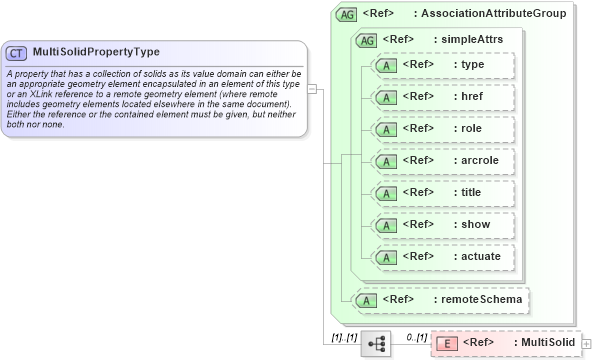Screen dimensions: 592x360
Task: Click the AG icon beside AssociationAttributeGroup
Action: point(346,15)
